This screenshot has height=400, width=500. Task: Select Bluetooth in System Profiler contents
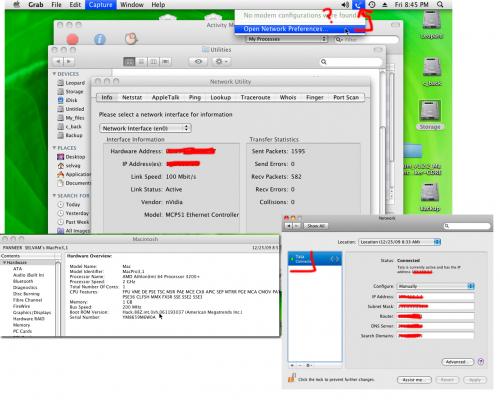tap(23, 281)
